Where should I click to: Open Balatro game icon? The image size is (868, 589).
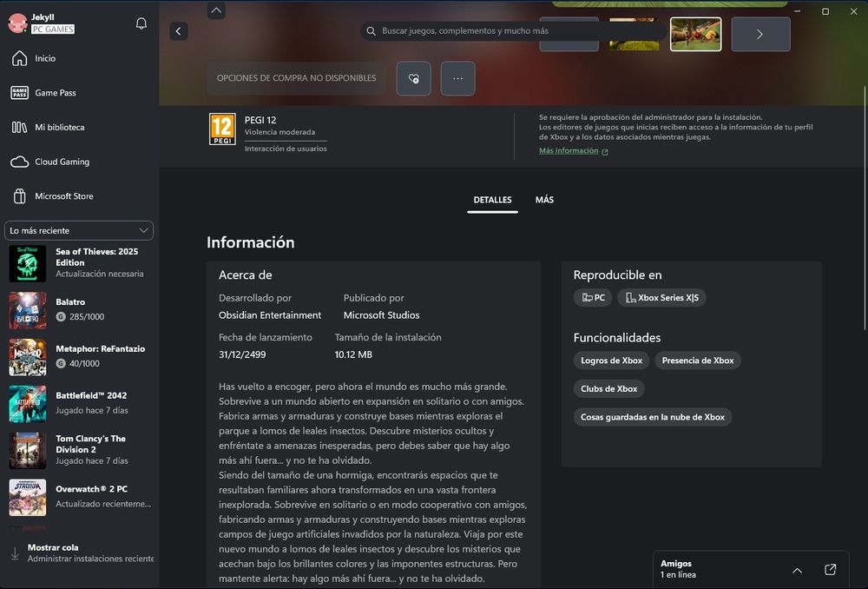28,310
